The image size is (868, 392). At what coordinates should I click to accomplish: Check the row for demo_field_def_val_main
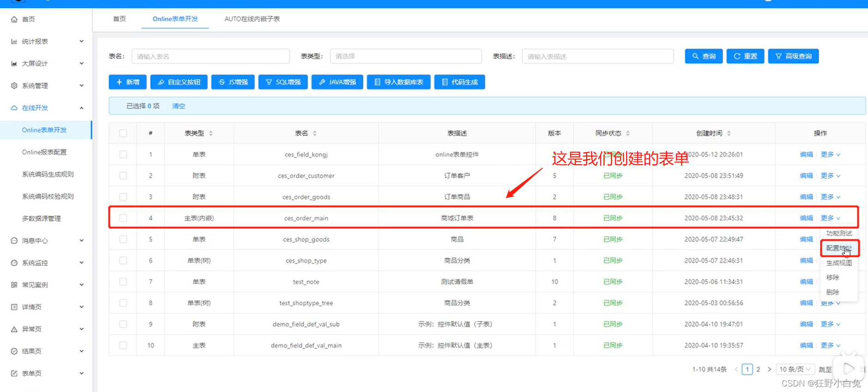(x=123, y=345)
